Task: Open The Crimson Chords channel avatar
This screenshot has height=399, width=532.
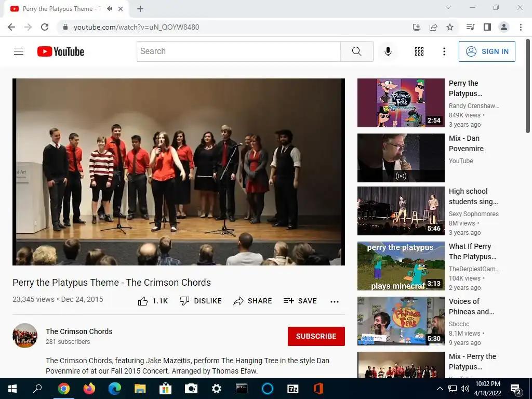Action: tap(25, 336)
